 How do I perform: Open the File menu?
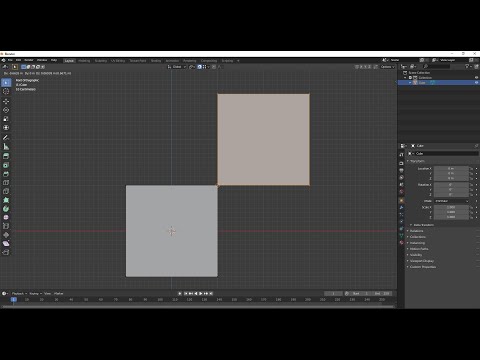tap(10, 60)
